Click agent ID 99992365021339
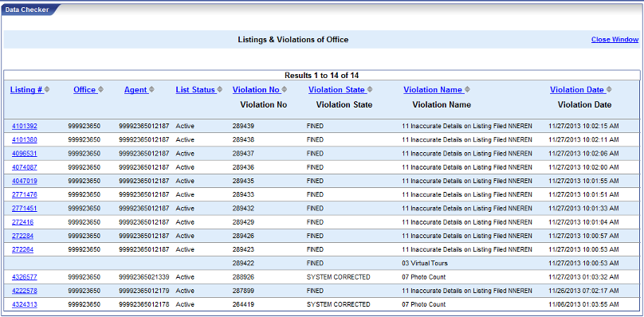The image size is (644, 317). coord(143,277)
